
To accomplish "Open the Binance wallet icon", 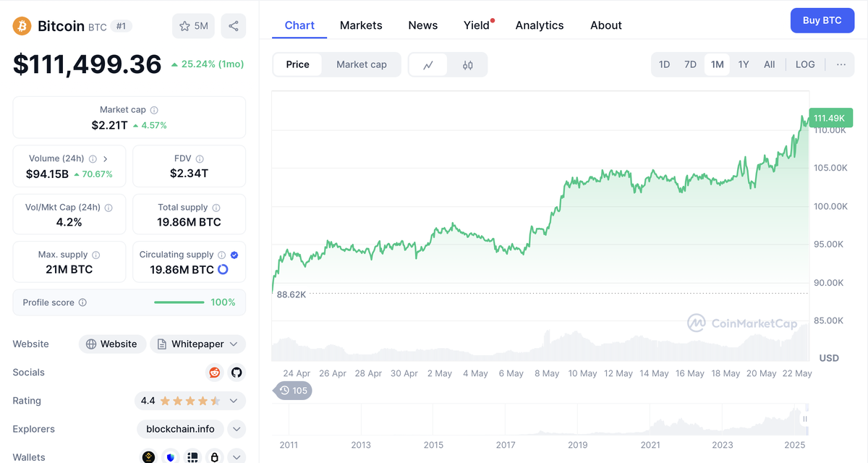I will [x=148, y=457].
